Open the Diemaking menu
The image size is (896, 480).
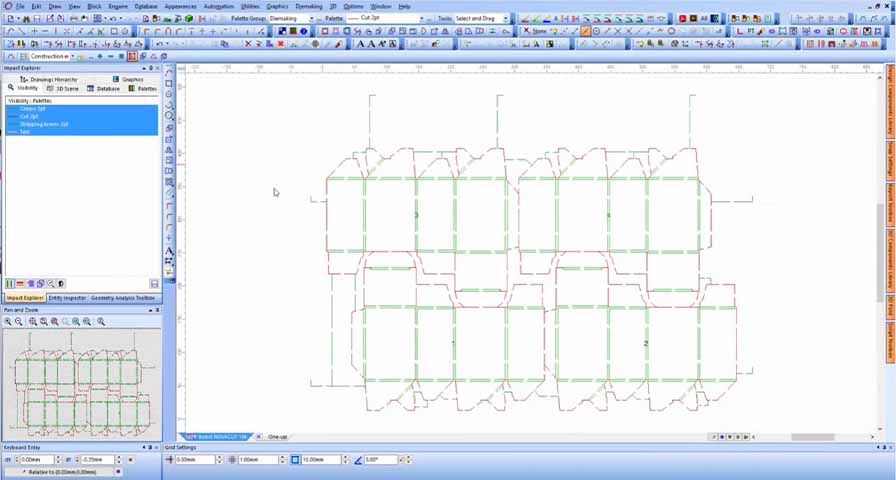[309, 6]
